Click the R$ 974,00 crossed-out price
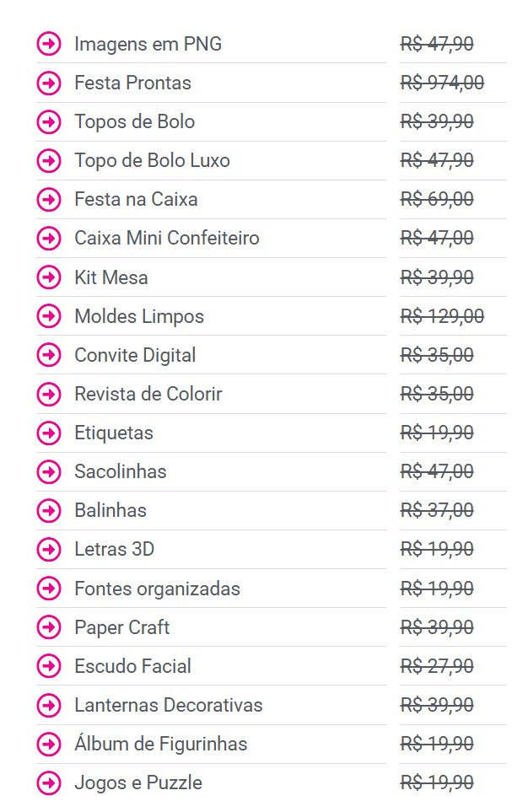 click(x=442, y=83)
